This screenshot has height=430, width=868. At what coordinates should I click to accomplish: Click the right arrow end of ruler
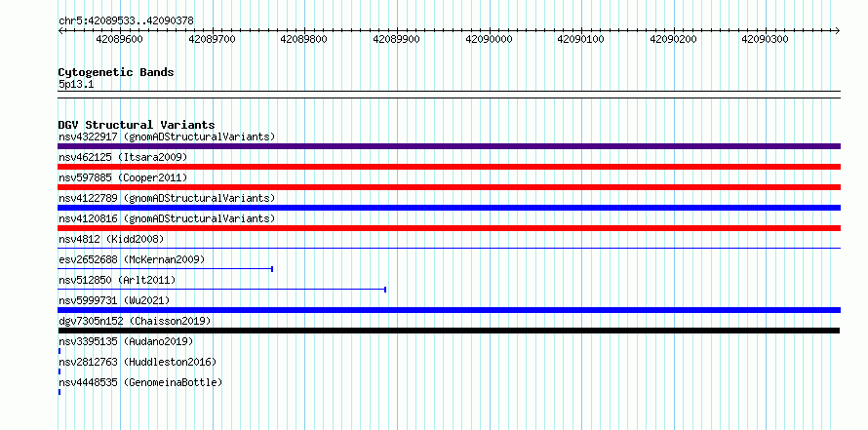pos(838,30)
